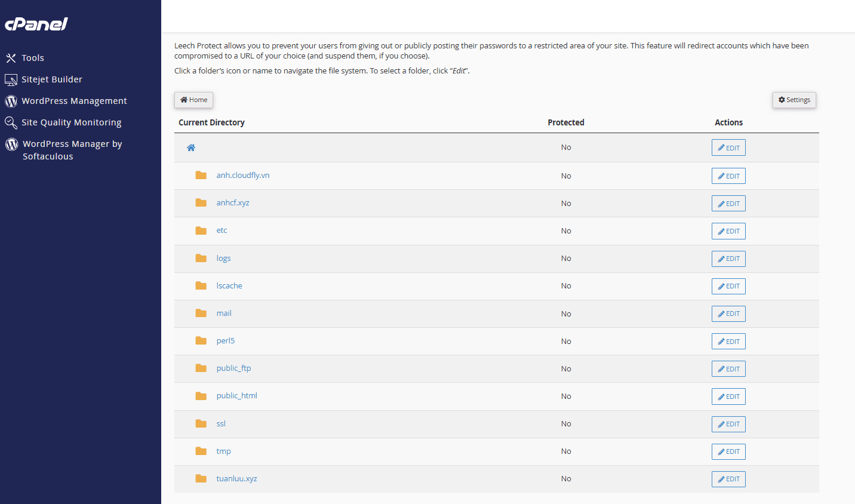Open Tools from the sidebar
Screen dimensions: 855x504
(33, 58)
